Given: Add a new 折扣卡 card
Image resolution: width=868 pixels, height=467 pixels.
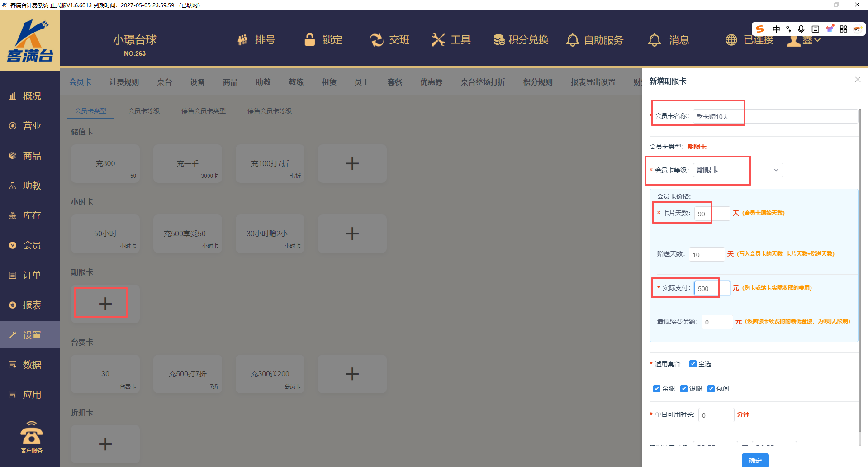Looking at the screenshot, I should pos(105,444).
